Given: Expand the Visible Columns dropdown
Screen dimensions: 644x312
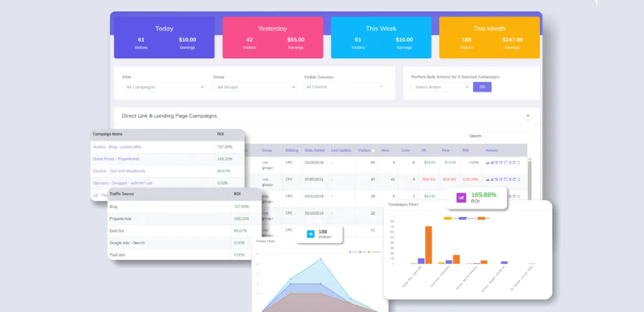Looking at the screenshot, I should click(x=345, y=87).
